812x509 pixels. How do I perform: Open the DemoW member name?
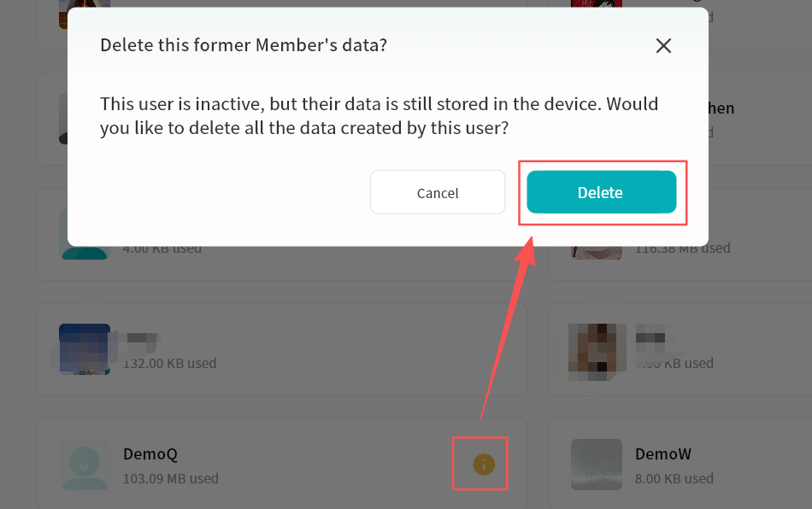(663, 454)
